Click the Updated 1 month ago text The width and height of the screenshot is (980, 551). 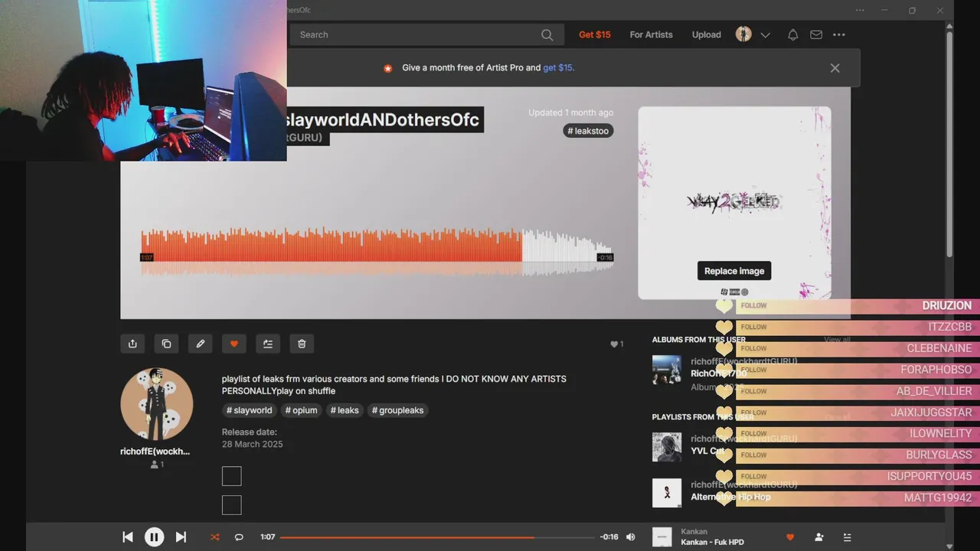pyautogui.click(x=570, y=112)
